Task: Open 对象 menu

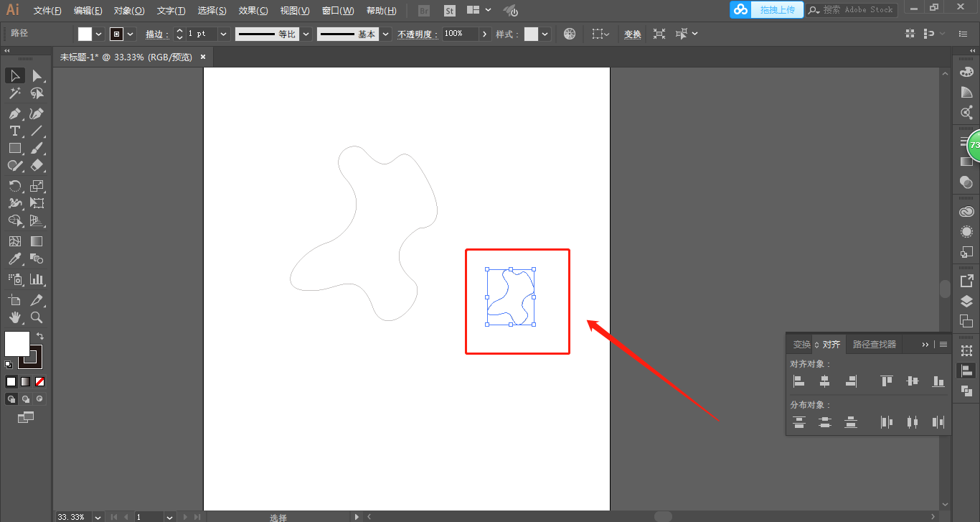Action: pyautogui.click(x=129, y=11)
